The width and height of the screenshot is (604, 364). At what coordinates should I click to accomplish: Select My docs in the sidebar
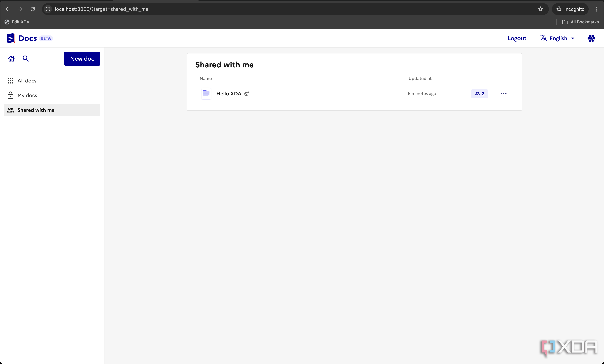(52, 95)
